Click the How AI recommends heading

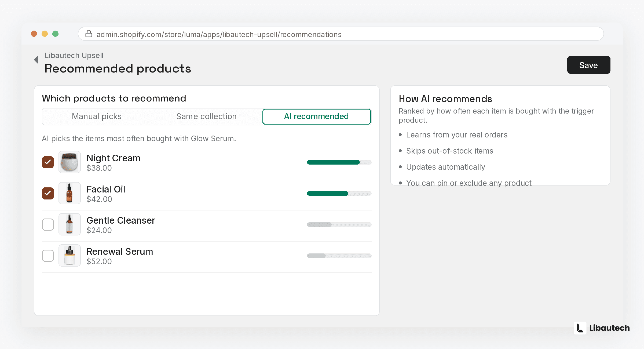[x=445, y=99]
